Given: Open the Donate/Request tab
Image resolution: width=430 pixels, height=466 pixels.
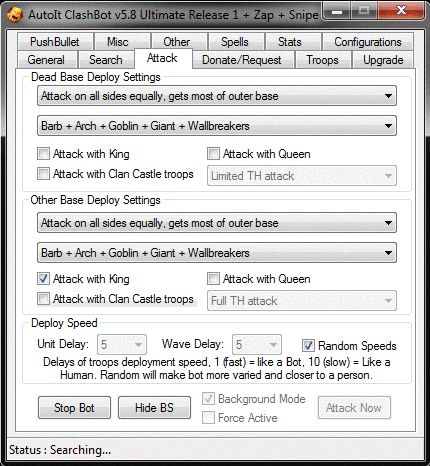Looking at the screenshot, I should pyautogui.click(x=242, y=60).
